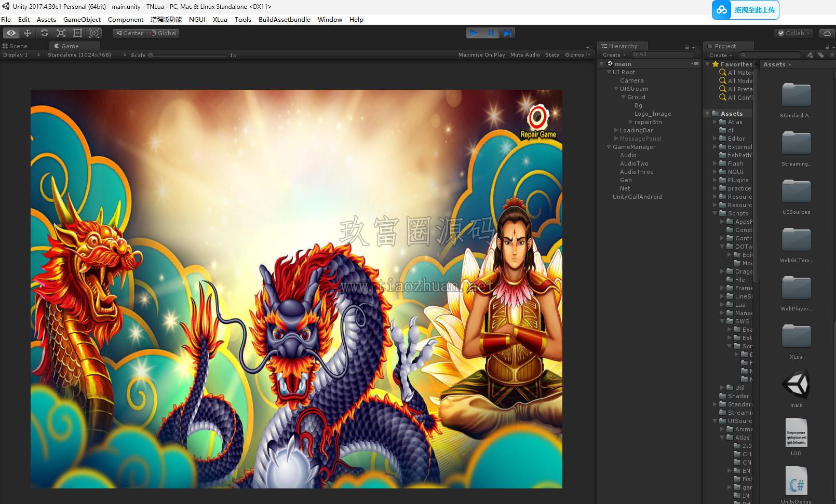This screenshot has width=836, height=504.
Task: Toggle Mute Audio in Game view
Action: [525, 55]
